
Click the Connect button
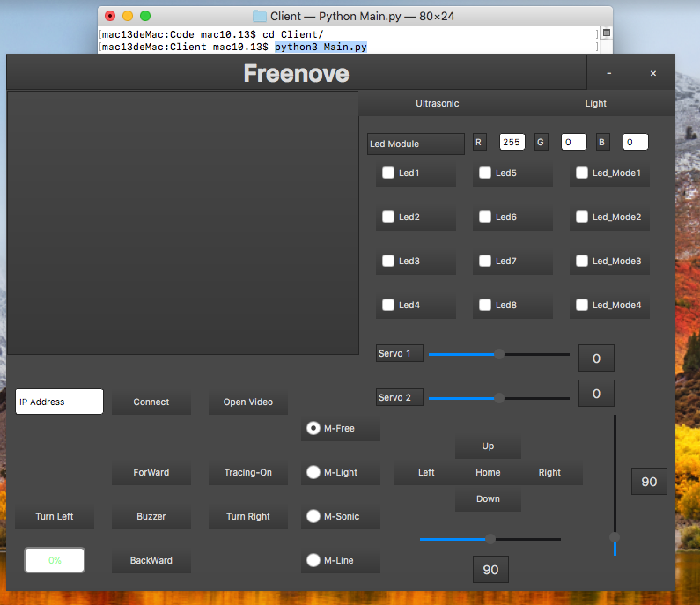click(151, 402)
